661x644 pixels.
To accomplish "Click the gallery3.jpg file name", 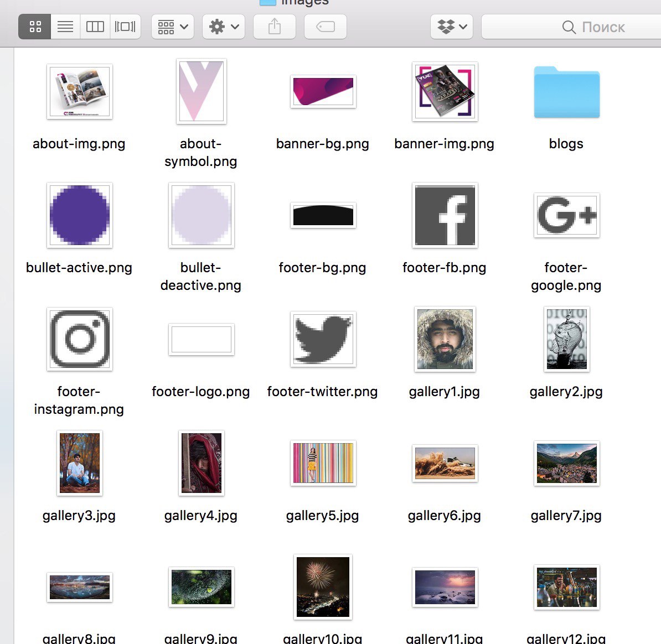I will pyautogui.click(x=79, y=516).
